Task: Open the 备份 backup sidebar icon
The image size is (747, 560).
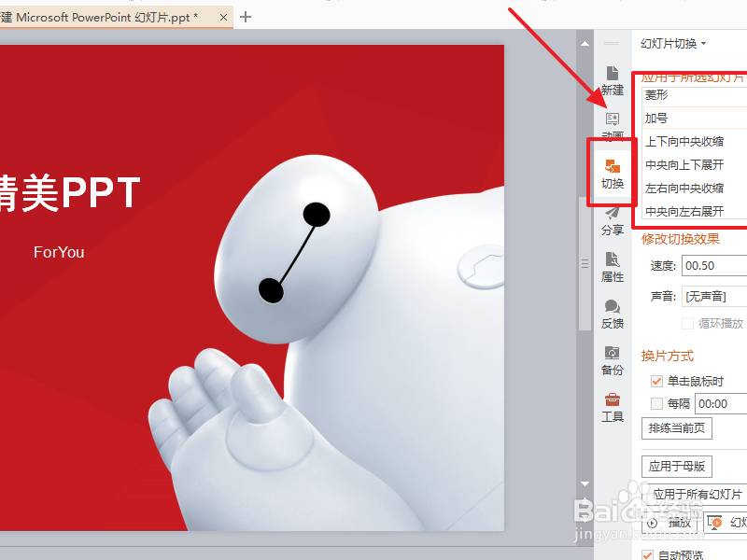Action: [x=613, y=361]
